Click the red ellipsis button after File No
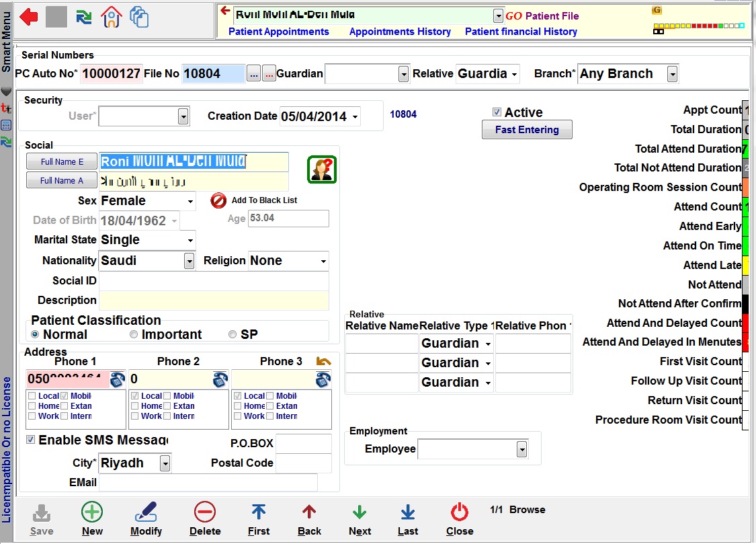The height and width of the screenshot is (544, 756). [269, 74]
